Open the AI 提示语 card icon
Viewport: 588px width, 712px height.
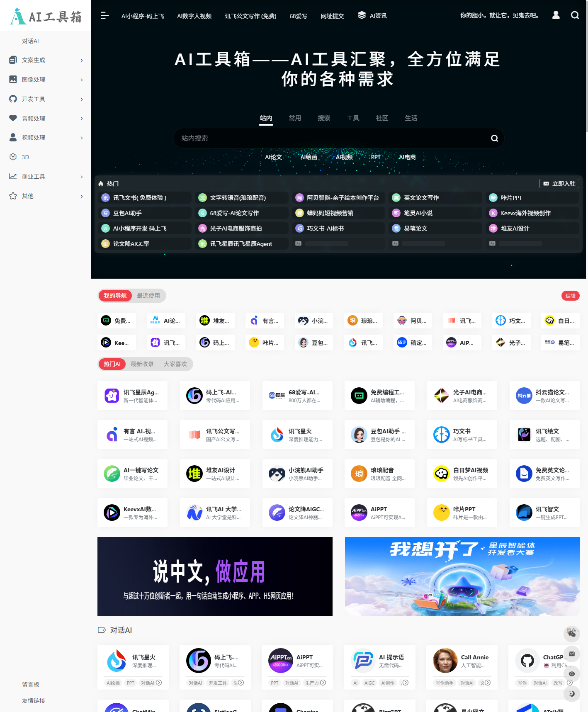363,661
